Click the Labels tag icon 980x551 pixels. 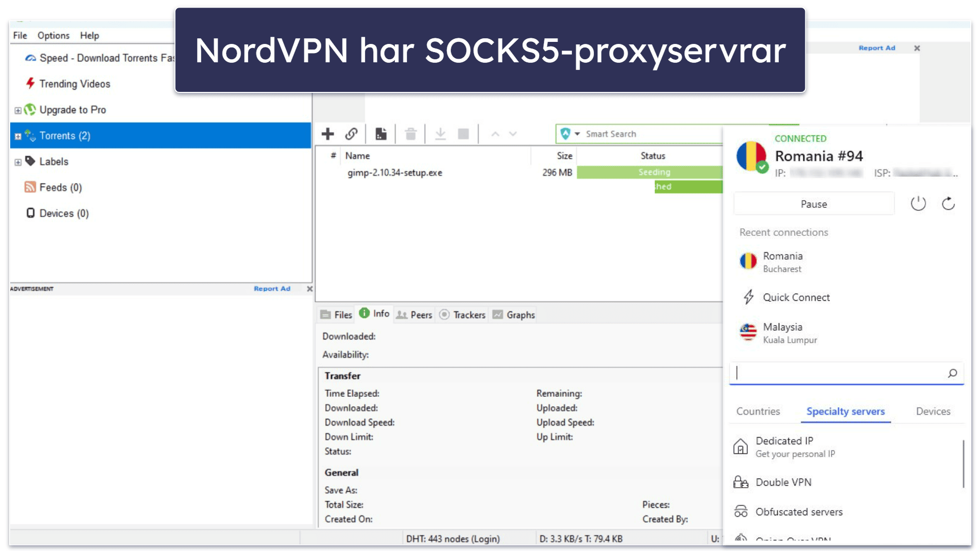30,161
